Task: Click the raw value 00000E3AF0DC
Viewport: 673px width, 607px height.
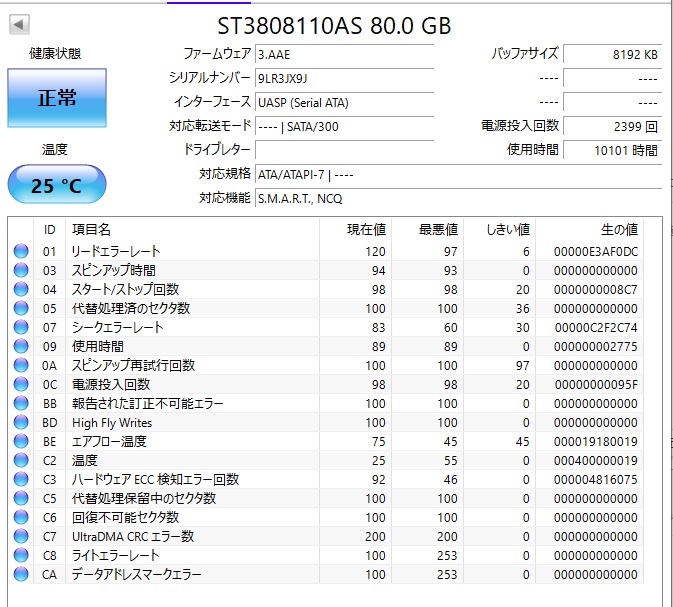Action: pos(596,252)
